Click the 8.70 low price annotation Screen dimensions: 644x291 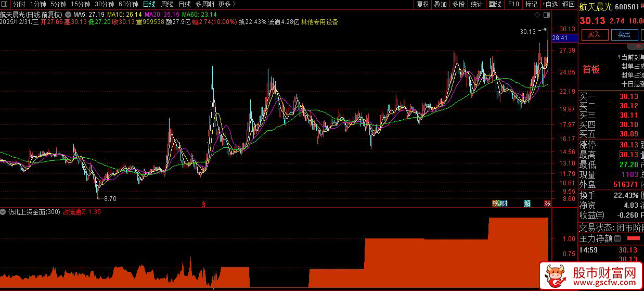[110, 199]
